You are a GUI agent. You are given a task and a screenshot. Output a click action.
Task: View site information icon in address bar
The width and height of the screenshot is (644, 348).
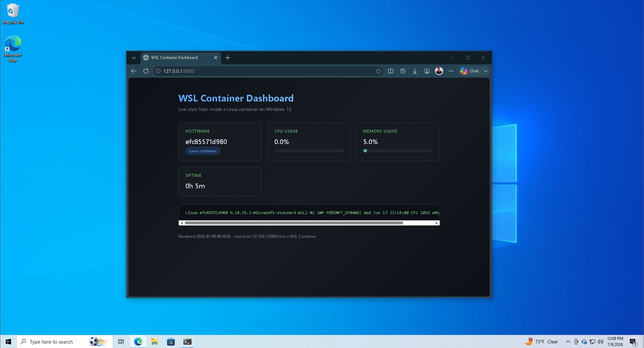[158, 71]
